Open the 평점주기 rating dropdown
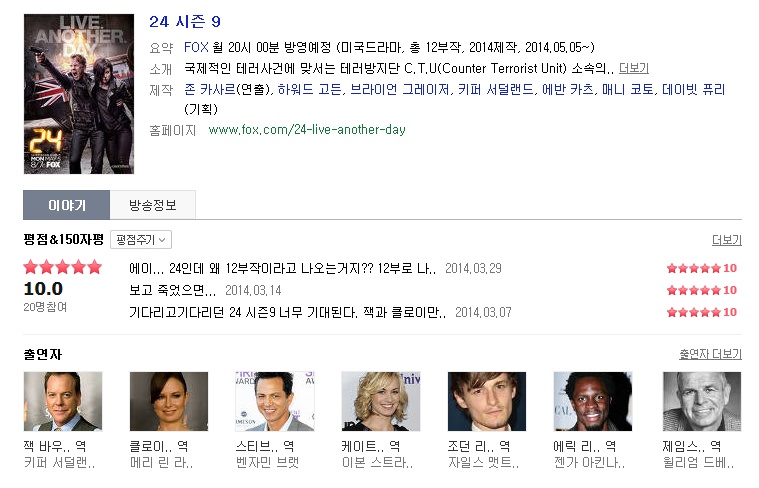 tap(141, 240)
